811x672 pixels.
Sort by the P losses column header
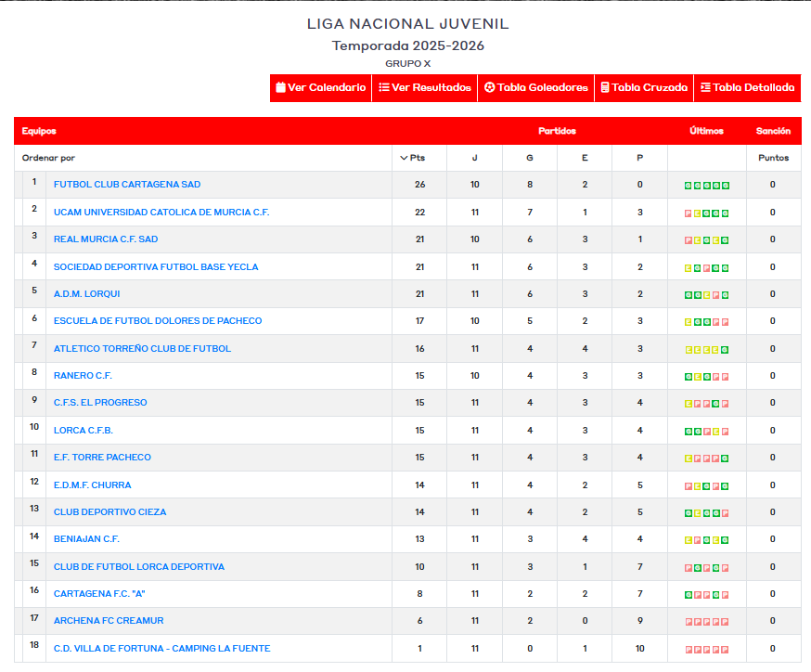[640, 158]
